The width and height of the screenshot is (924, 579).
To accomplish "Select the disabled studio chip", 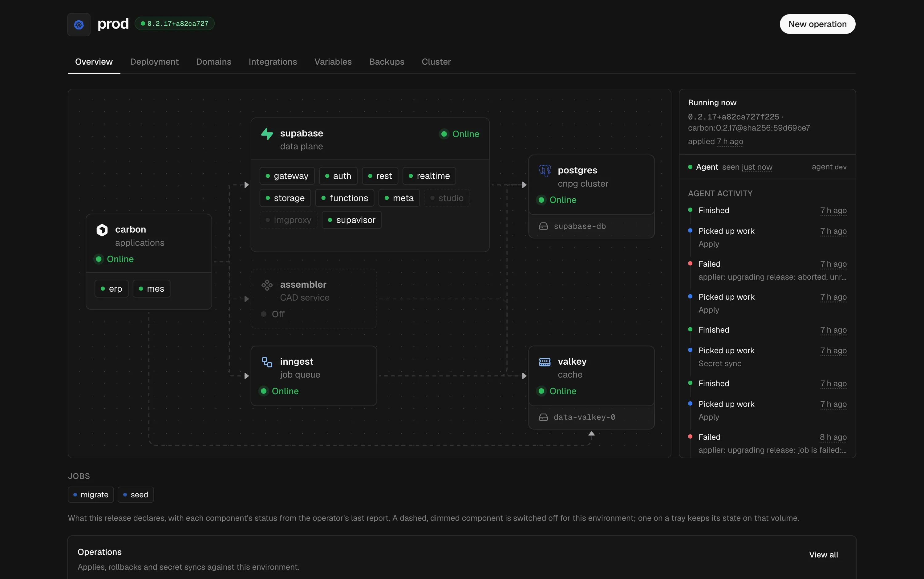I will coord(447,198).
